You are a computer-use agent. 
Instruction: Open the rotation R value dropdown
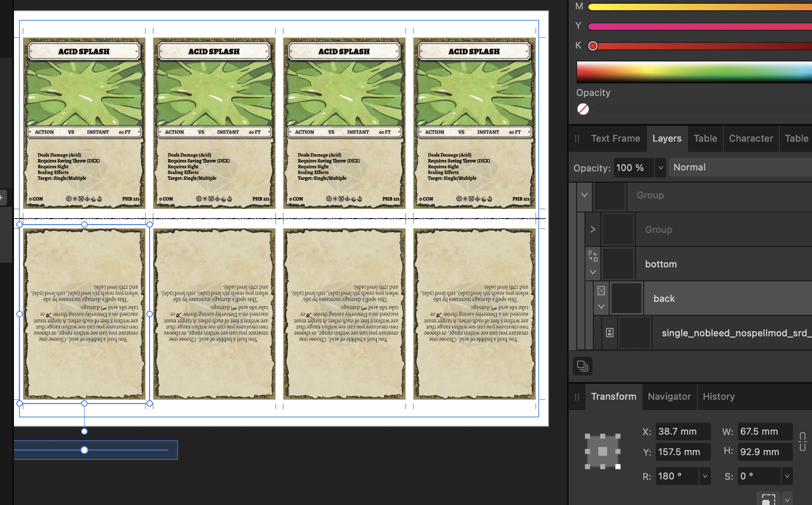pyautogui.click(x=705, y=476)
